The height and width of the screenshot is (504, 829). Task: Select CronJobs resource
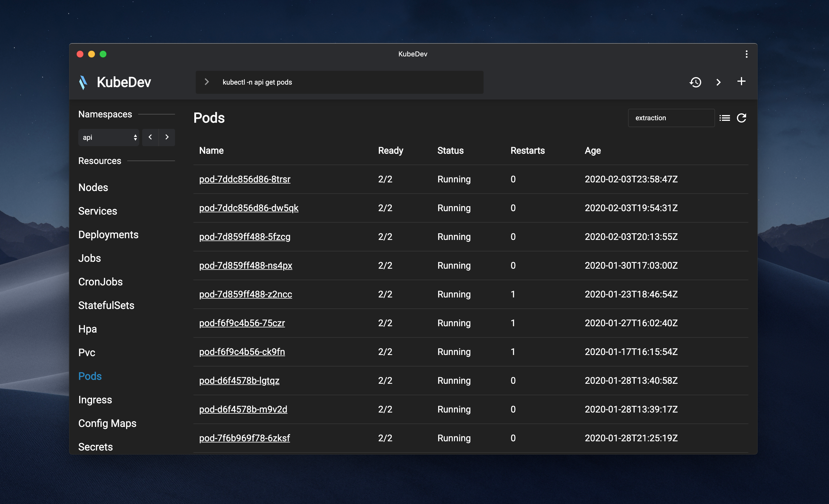(x=100, y=282)
